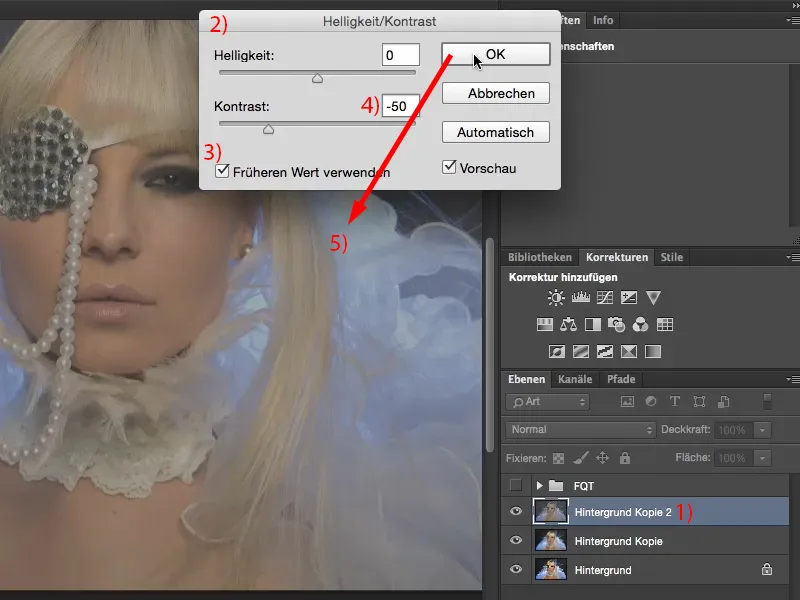Lock image pixels (brush icon)
The image size is (800, 600).
coord(580,458)
